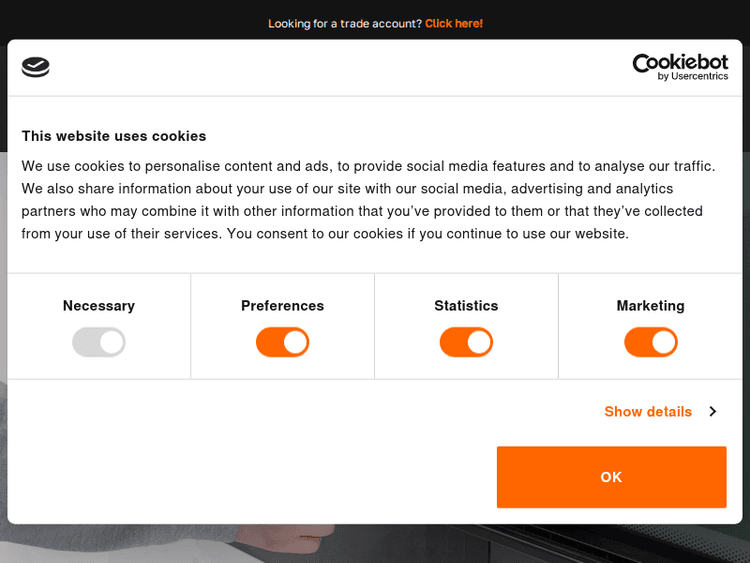The width and height of the screenshot is (750, 563).
Task: Click the "This website uses cookies" heading
Action: [x=114, y=136]
